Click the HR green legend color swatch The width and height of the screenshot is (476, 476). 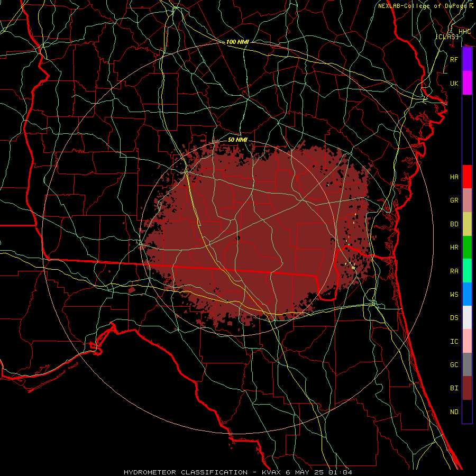click(x=467, y=247)
